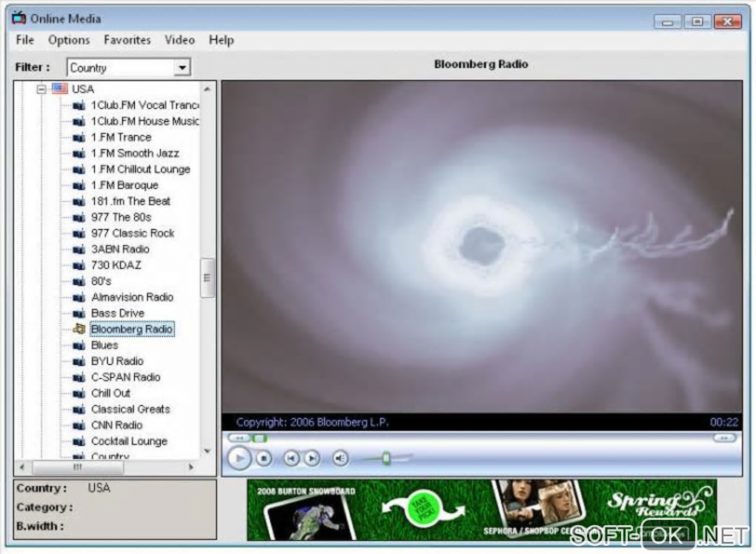Select 1.FM Smooth Jazz station
The height and width of the screenshot is (554, 756).
[x=135, y=153]
